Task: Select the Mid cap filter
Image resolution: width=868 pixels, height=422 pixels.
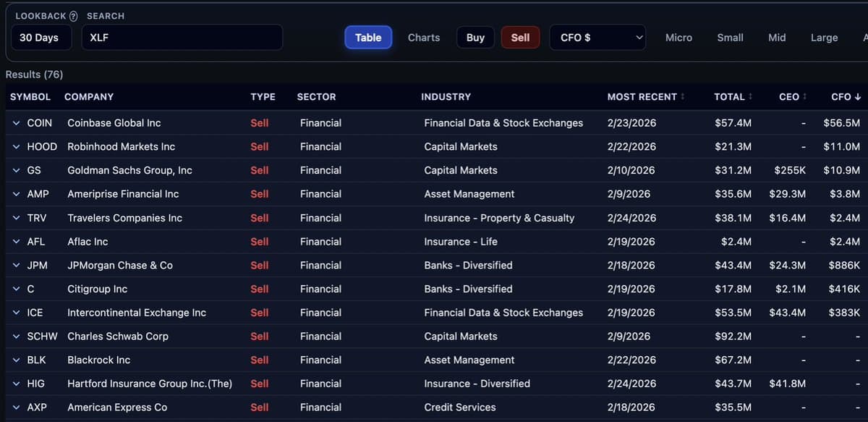Action: [777, 37]
